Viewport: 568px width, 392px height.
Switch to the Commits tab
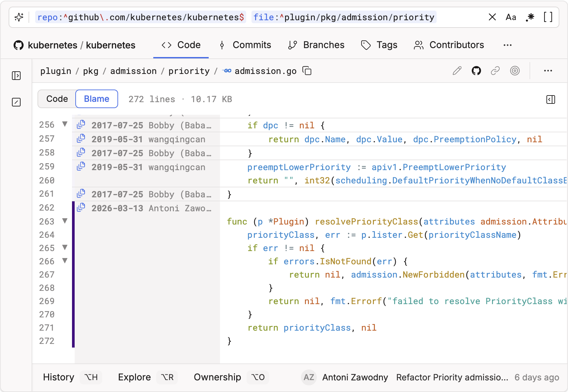click(x=246, y=45)
